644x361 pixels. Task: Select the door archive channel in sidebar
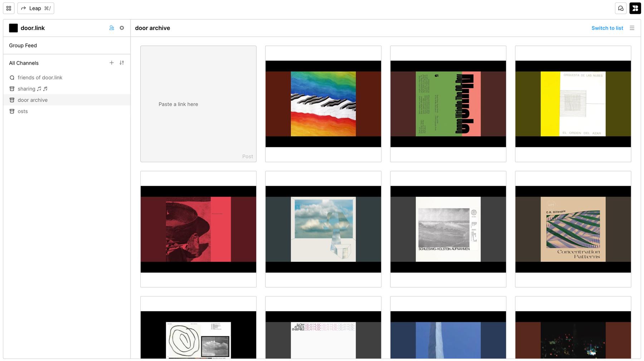point(67,100)
